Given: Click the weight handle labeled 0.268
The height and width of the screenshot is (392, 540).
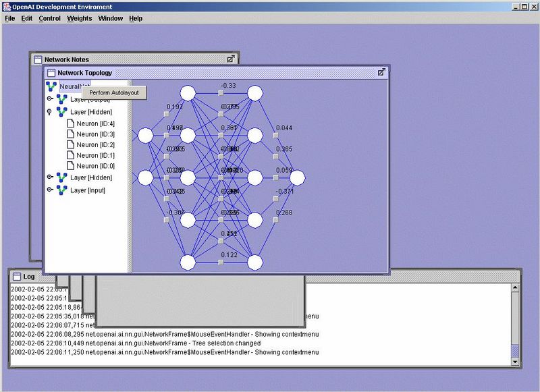Looking at the screenshot, I should tap(276, 219).
